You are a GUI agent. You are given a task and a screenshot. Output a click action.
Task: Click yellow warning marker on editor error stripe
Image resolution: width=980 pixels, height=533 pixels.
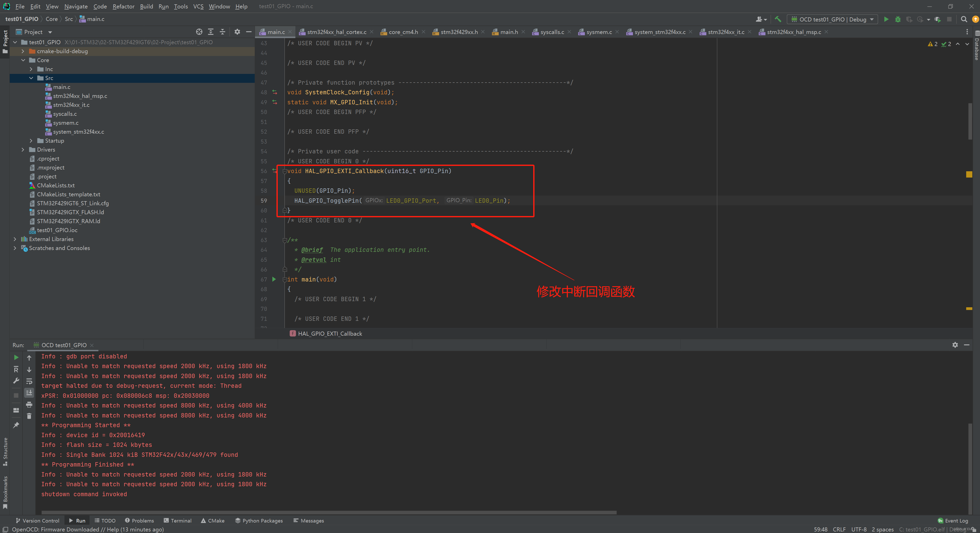(x=969, y=175)
